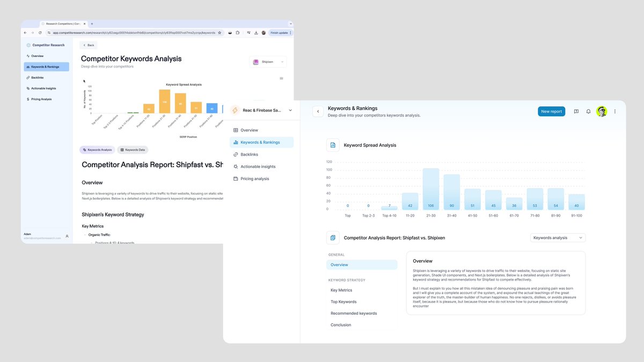Click the Competitor Research logo in back window
This screenshot has height=362, width=644.
click(x=28, y=45)
